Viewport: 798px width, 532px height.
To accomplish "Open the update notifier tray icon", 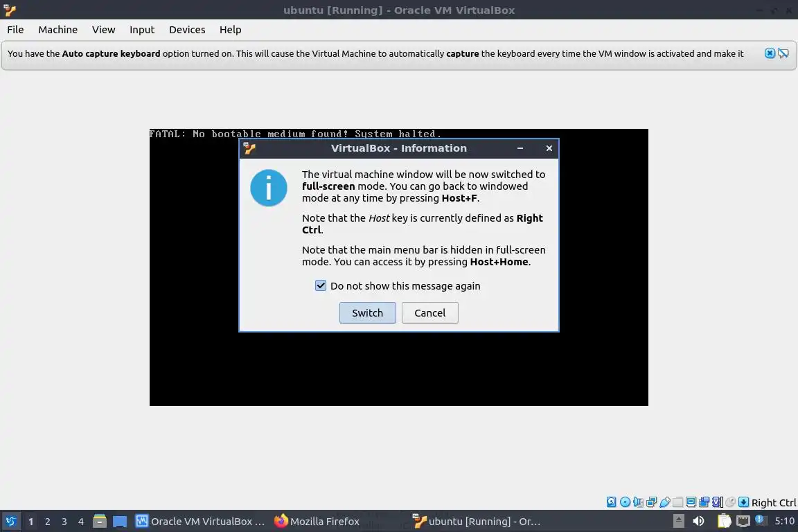I will (761, 520).
